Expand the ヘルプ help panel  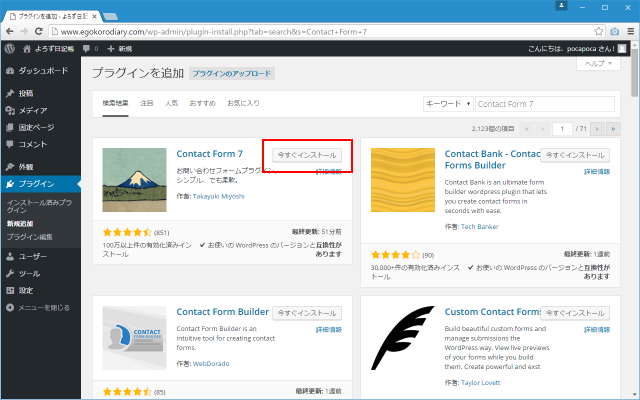[600, 63]
